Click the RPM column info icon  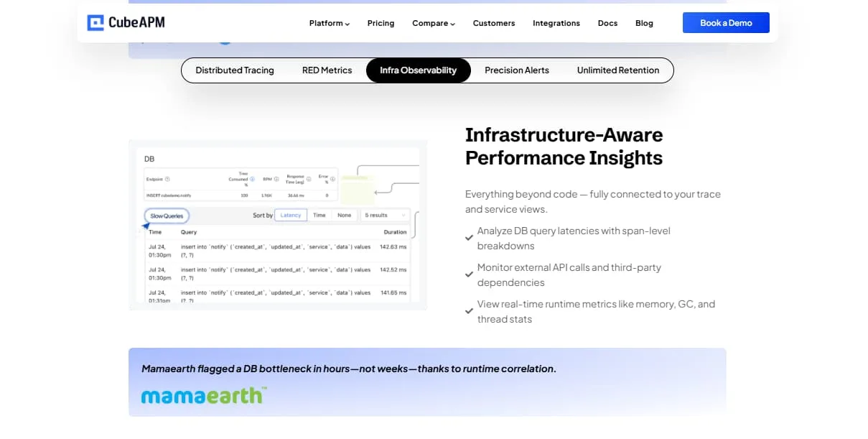[276, 179]
